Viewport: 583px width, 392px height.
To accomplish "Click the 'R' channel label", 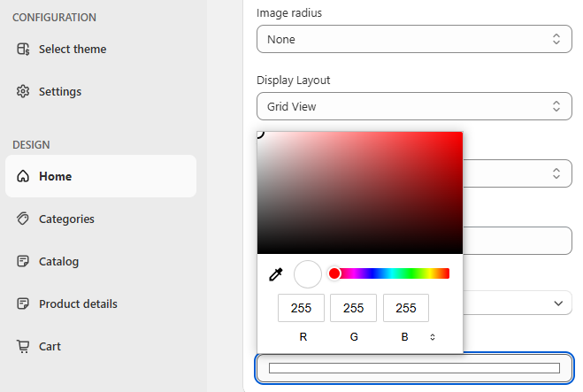I will (x=303, y=337).
